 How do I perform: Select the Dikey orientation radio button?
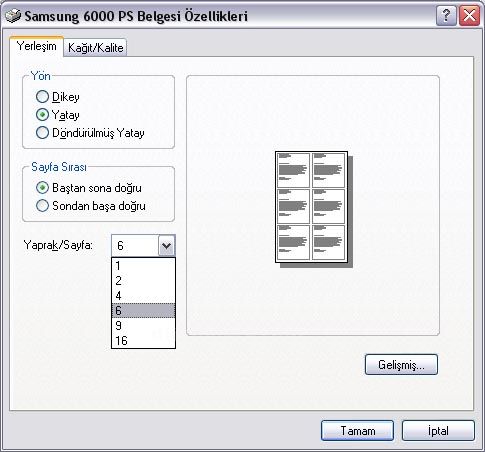click(42, 97)
